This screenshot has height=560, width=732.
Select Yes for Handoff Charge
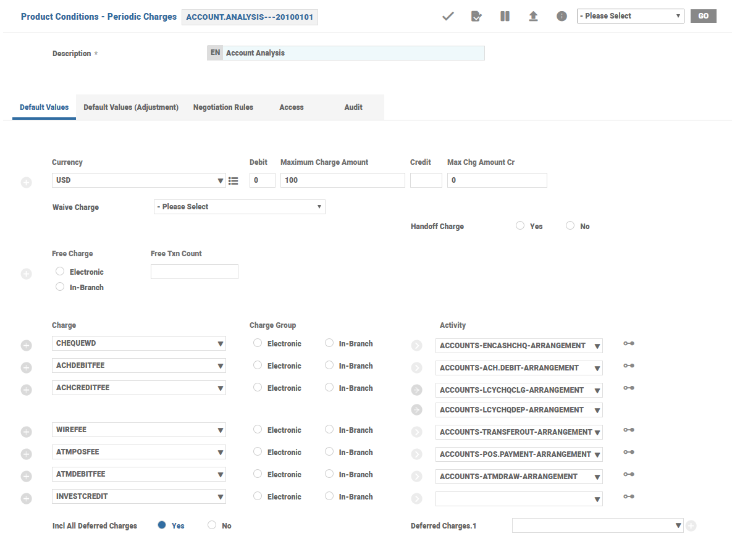click(x=520, y=226)
